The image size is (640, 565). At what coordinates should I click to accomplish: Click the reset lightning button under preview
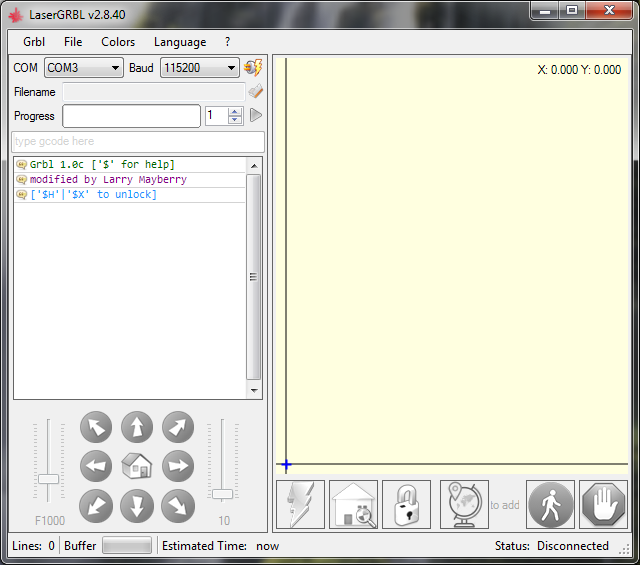(x=301, y=504)
